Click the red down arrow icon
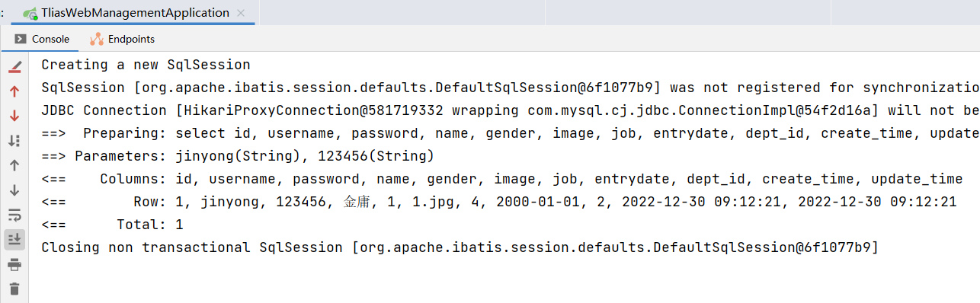The height and width of the screenshot is (303, 980). click(14, 116)
